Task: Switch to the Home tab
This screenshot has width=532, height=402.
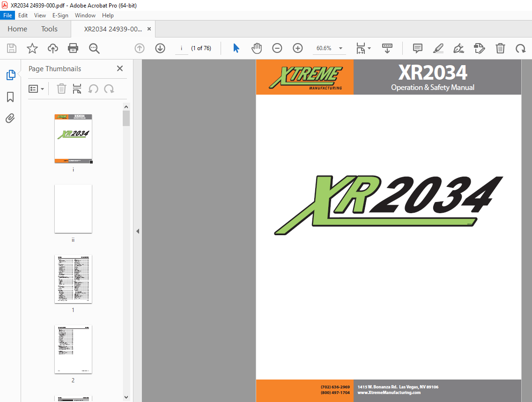Action: click(17, 29)
